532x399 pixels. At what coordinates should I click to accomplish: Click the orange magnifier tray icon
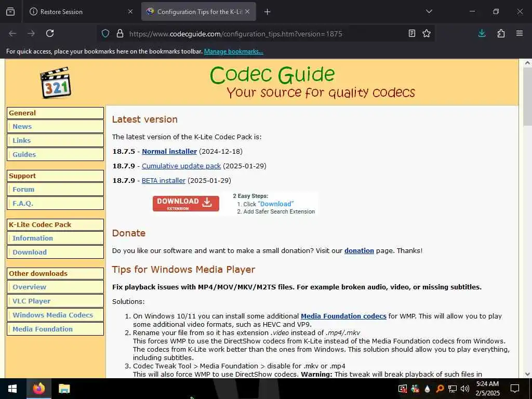[x=440, y=389]
